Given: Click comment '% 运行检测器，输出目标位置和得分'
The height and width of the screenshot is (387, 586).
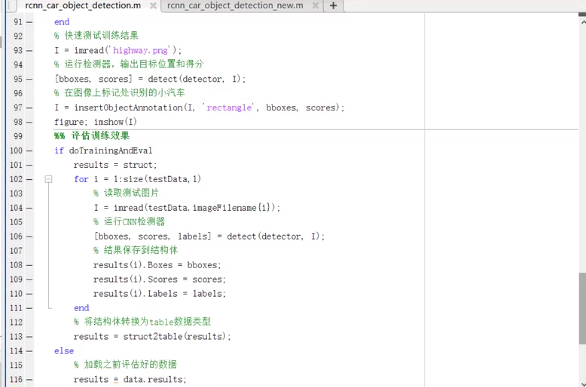Looking at the screenshot, I should point(129,64).
